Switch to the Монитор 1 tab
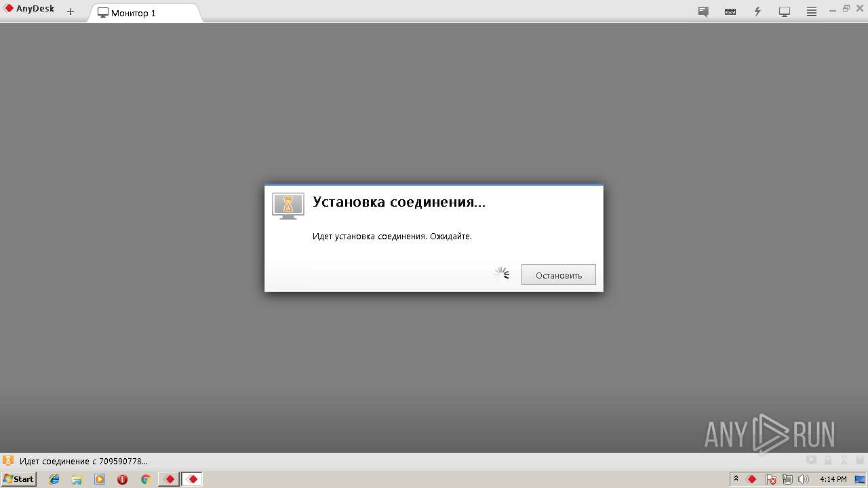The image size is (868, 488). (x=145, y=13)
